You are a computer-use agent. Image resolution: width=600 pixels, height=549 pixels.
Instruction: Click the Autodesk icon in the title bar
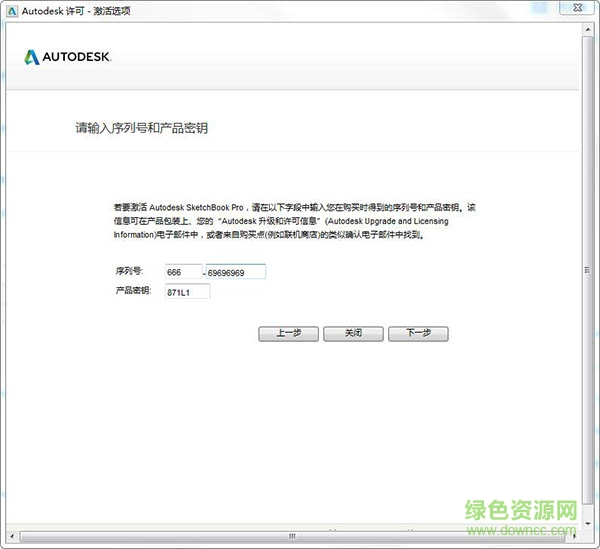point(11,11)
